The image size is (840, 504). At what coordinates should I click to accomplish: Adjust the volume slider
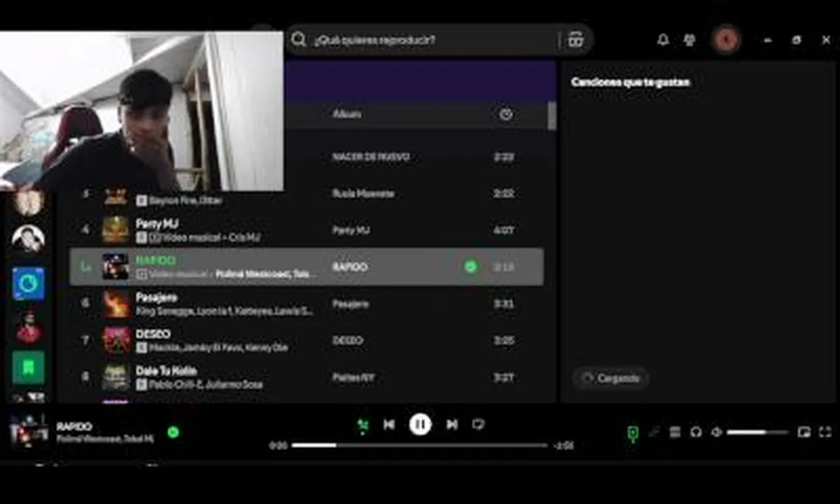(x=757, y=433)
